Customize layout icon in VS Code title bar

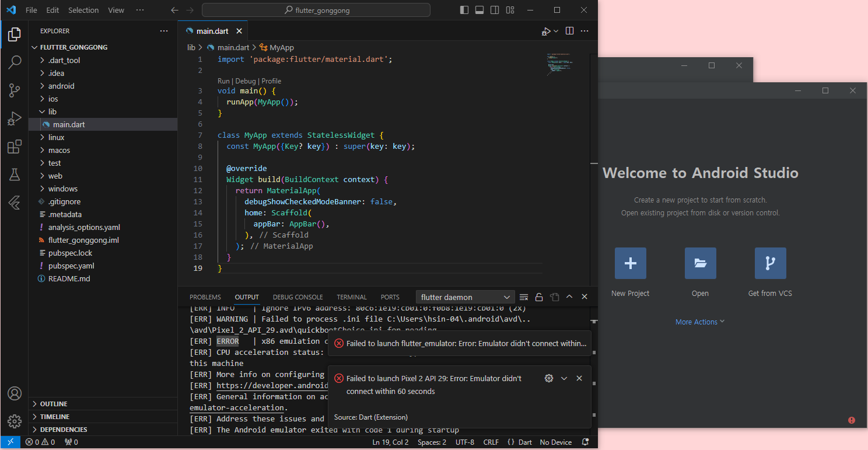(x=510, y=10)
